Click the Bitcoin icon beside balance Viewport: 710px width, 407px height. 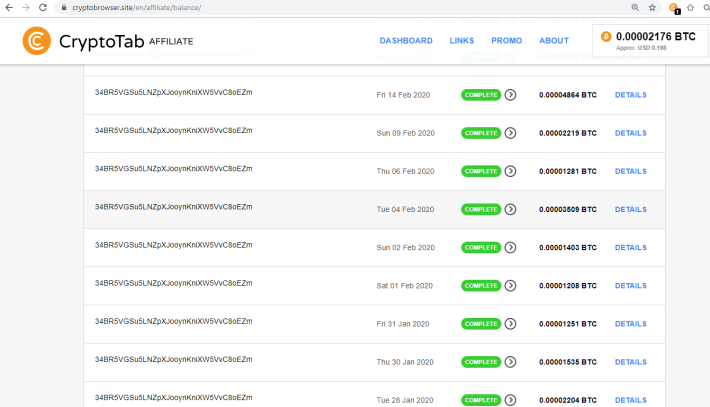[x=606, y=37]
